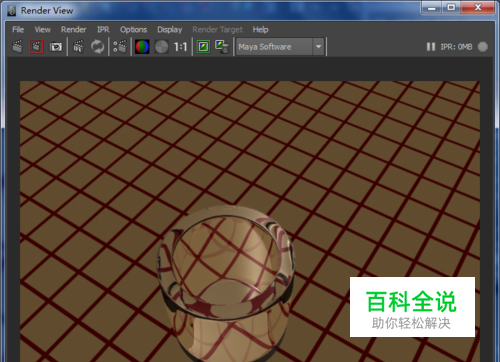Expand the renderer list using the arrow button

point(318,47)
